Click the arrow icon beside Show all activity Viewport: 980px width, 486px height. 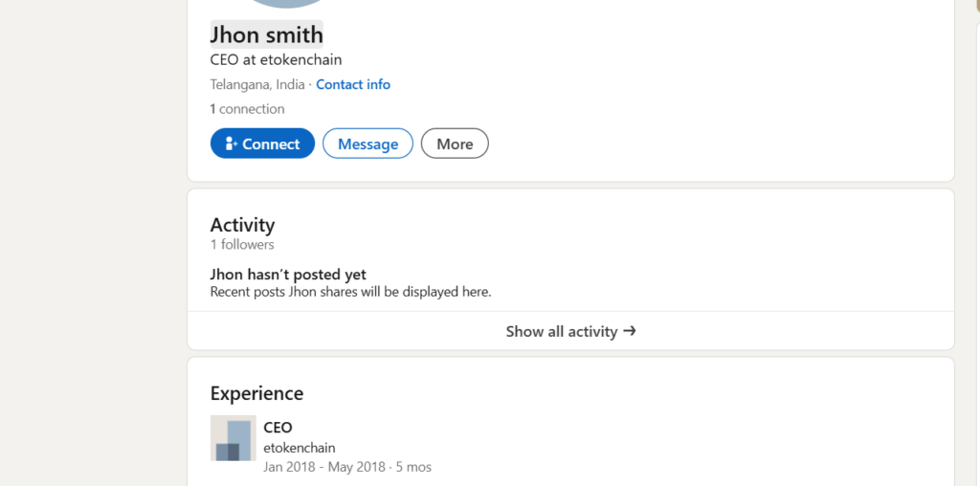630,331
